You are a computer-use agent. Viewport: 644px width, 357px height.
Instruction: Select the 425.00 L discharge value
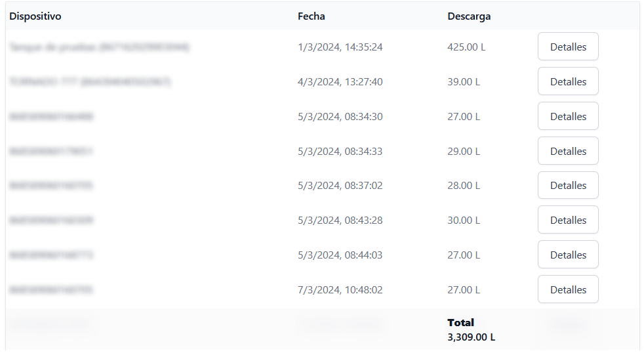click(x=466, y=47)
